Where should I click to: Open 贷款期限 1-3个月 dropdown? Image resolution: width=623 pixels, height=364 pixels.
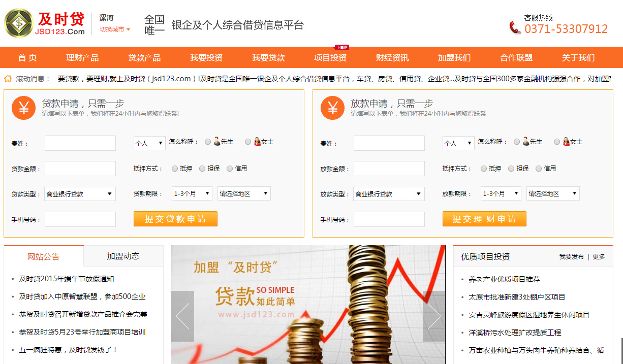(192, 193)
